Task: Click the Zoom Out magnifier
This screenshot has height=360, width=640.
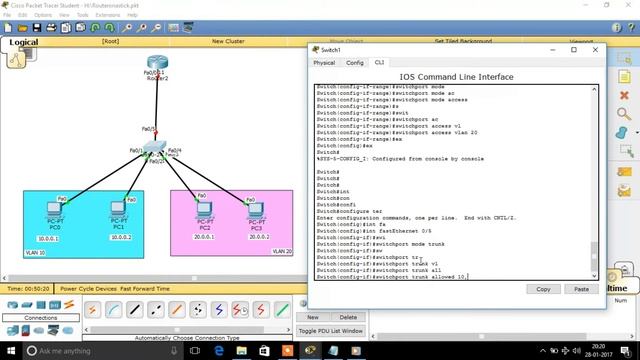Action: click(156, 28)
